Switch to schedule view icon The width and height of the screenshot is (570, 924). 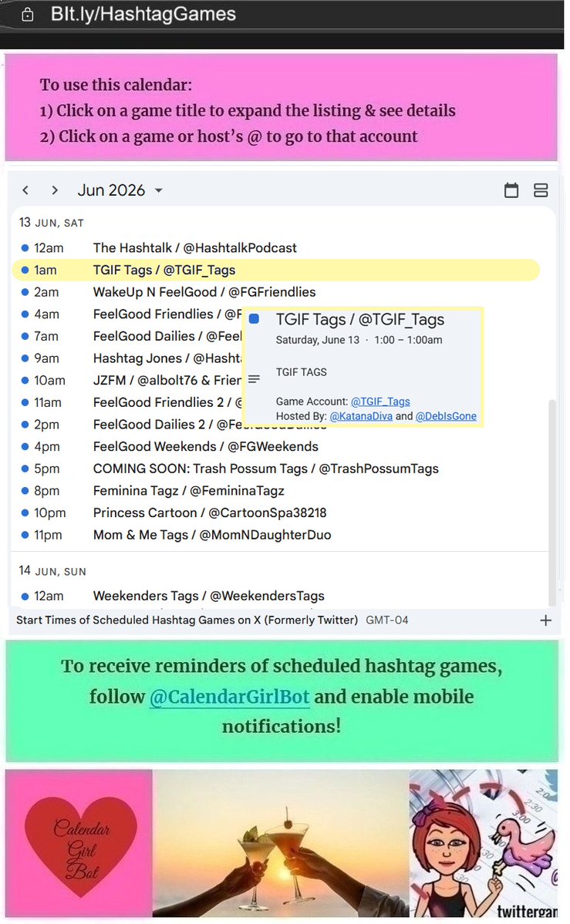pos(541,190)
